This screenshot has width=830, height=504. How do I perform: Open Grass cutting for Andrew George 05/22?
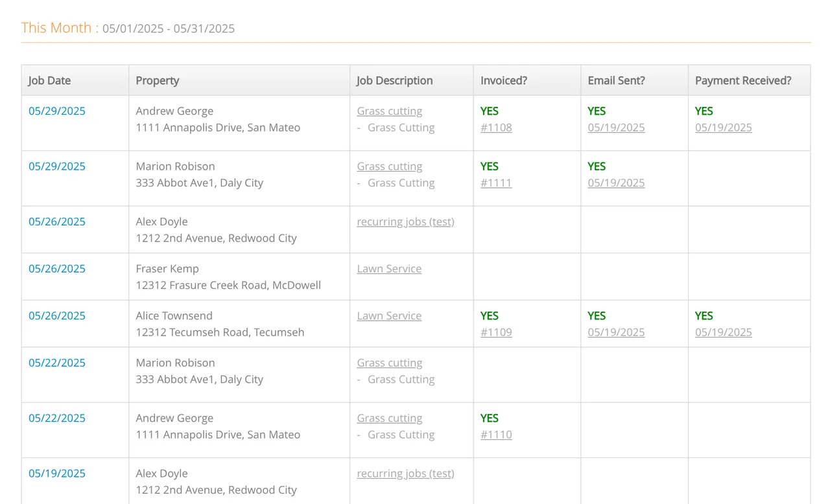[389, 418]
